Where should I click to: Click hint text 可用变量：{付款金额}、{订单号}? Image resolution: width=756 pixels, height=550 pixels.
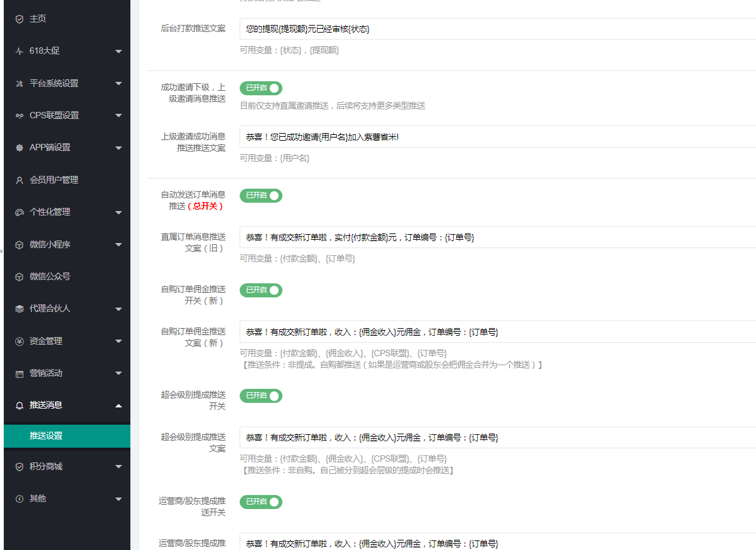point(298,258)
